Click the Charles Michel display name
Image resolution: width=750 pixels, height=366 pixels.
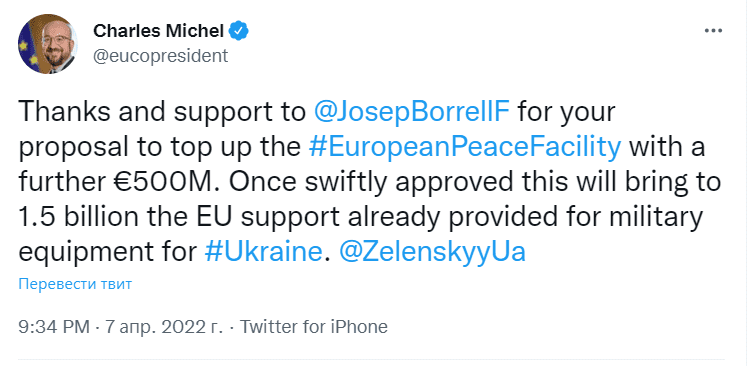tap(159, 31)
